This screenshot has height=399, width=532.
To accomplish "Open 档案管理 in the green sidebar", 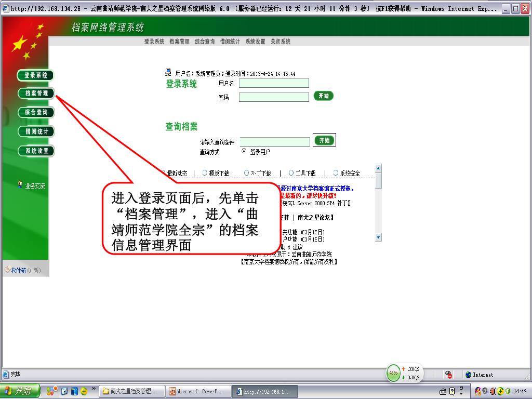I will 36,93.
